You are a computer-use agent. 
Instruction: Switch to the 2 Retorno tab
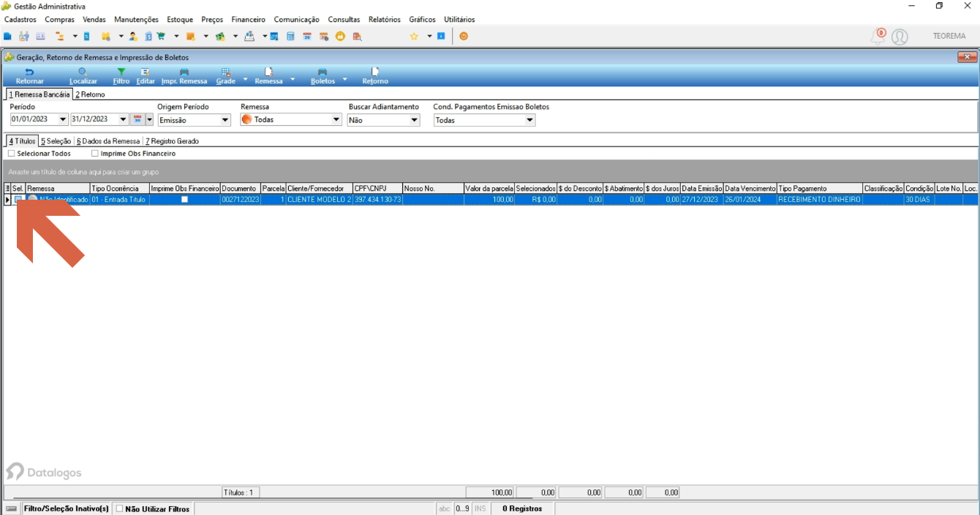coord(90,94)
